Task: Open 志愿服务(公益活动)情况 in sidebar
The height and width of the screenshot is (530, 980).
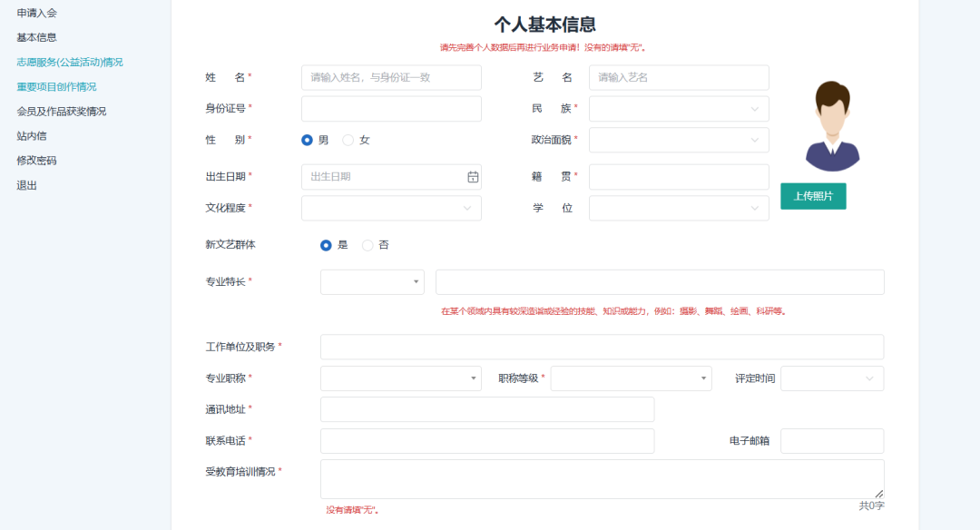Action: point(70,63)
